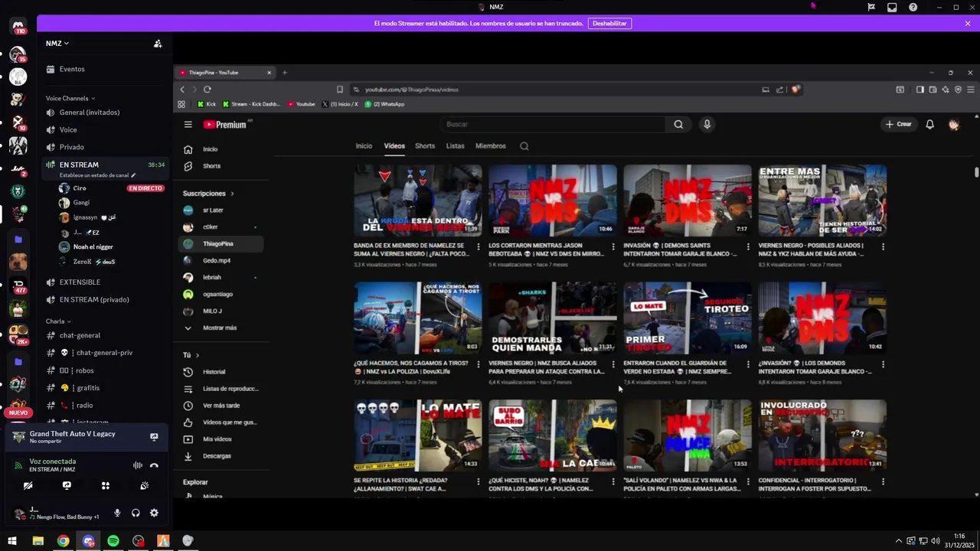Open Discord user settings gear
The height and width of the screenshot is (551, 980).
tap(154, 513)
